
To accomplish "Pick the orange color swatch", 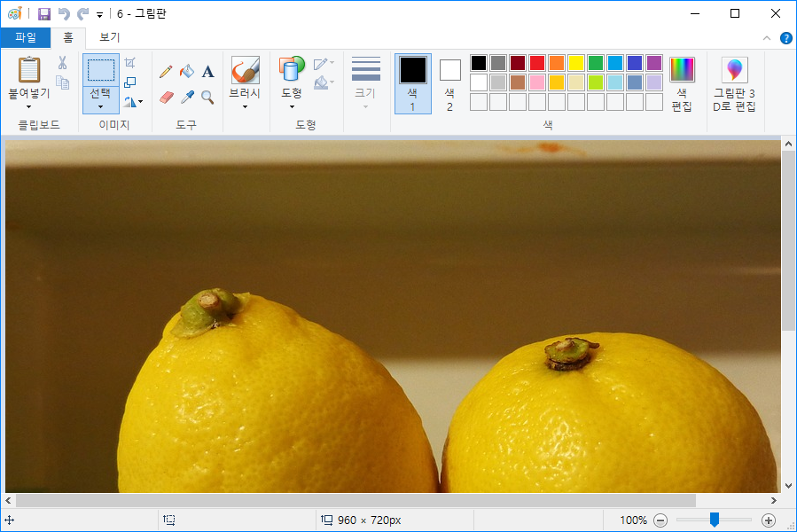I will tap(557, 63).
